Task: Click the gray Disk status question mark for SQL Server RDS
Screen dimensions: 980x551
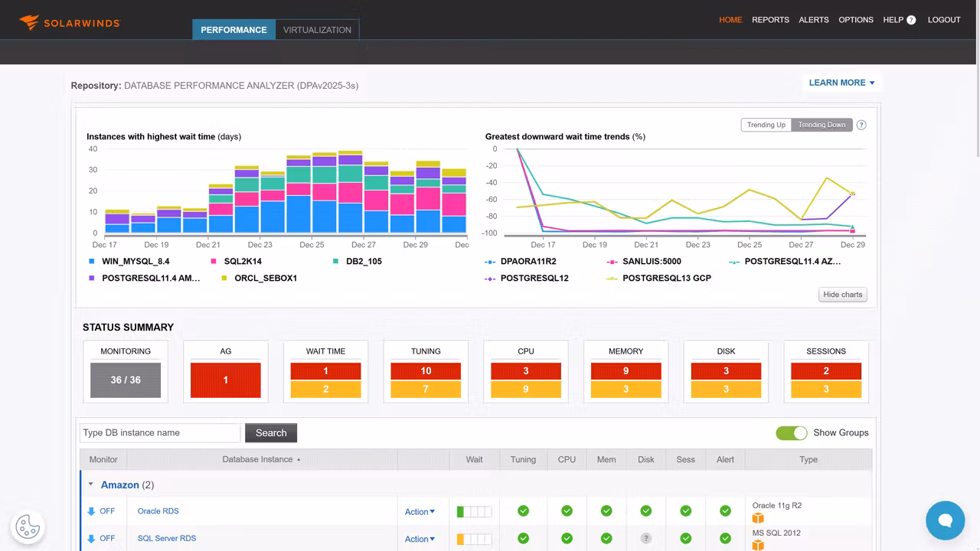Action: pos(645,538)
